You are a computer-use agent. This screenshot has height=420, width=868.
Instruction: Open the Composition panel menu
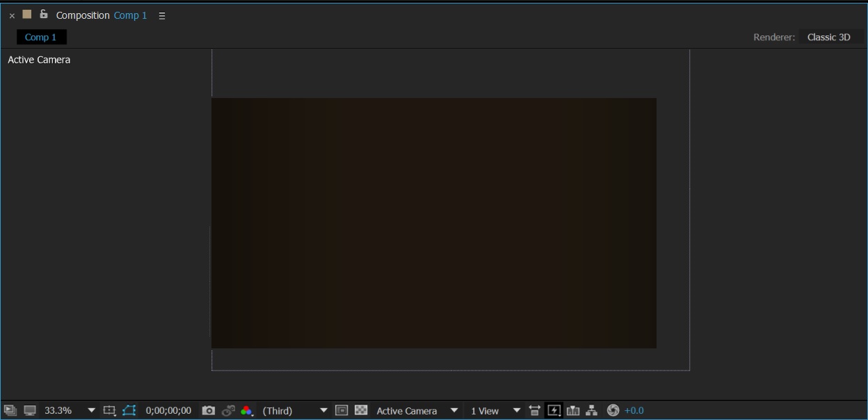tap(161, 15)
